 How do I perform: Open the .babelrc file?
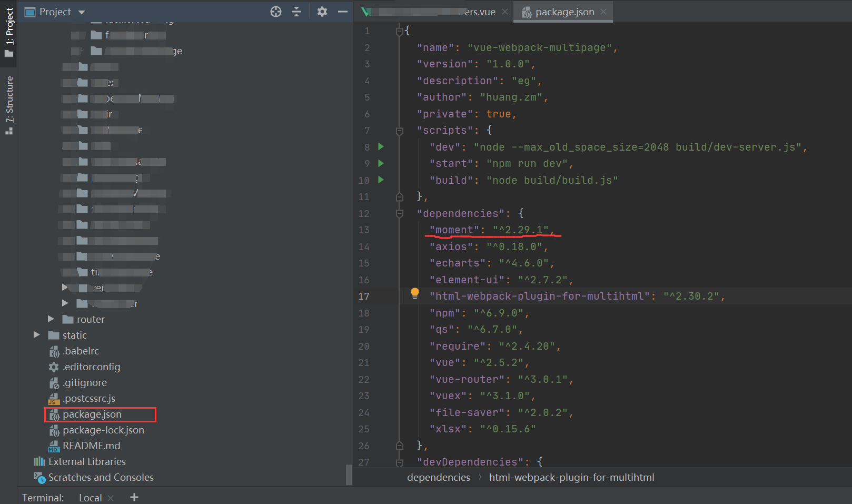point(81,351)
